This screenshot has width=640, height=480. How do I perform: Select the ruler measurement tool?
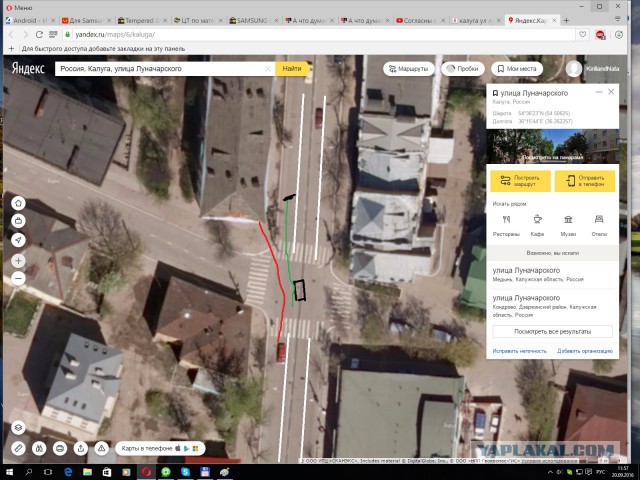coord(18,448)
